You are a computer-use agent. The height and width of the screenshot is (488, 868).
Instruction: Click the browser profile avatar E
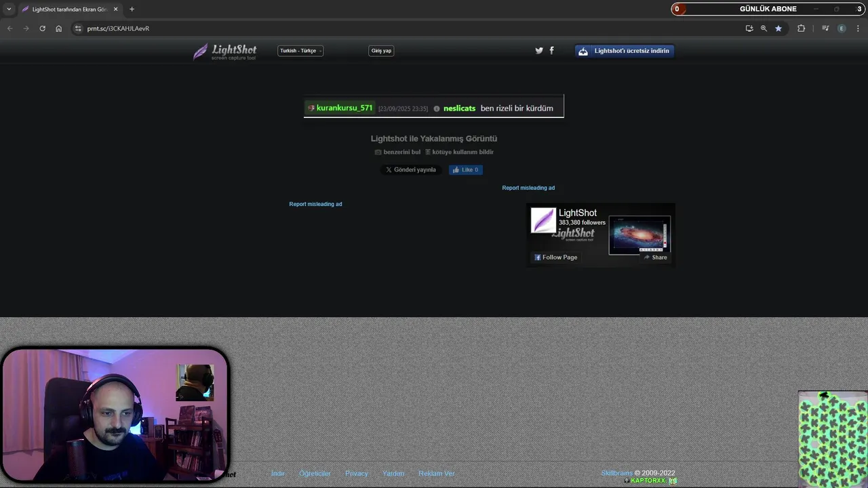pos(842,28)
